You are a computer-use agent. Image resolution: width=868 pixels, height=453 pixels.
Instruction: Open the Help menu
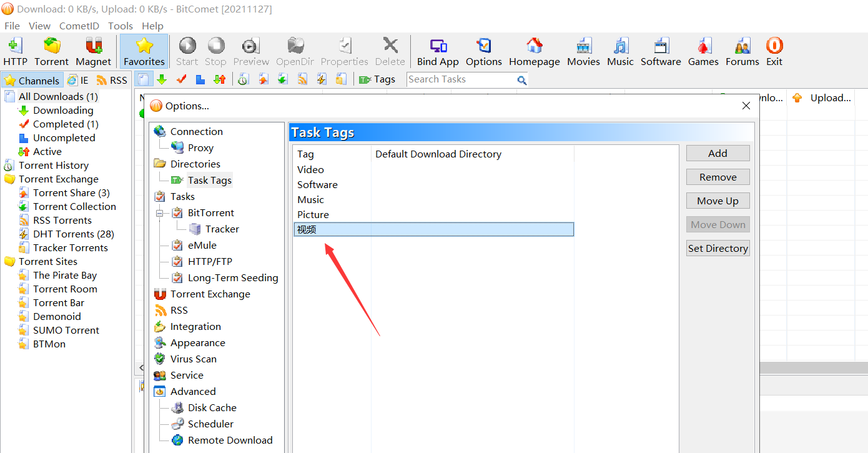click(152, 26)
